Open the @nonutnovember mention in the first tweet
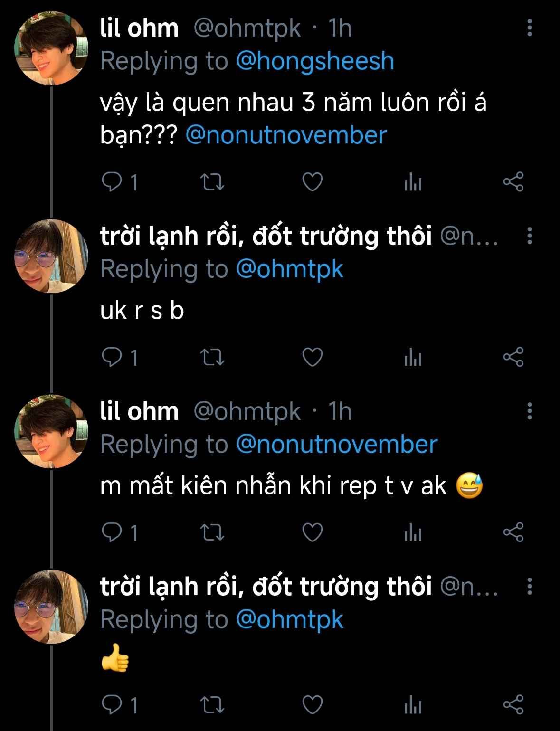This screenshot has width=560, height=731. click(286, 135)
